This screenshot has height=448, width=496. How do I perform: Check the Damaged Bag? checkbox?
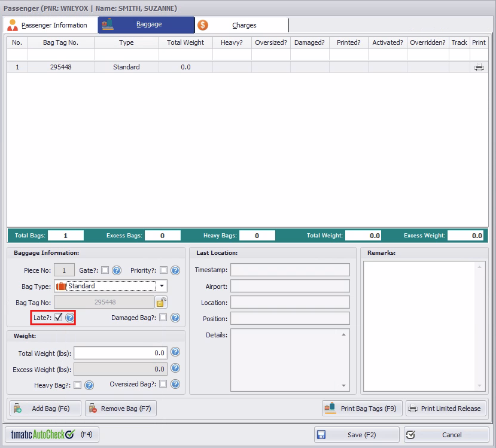pos(163,318)
